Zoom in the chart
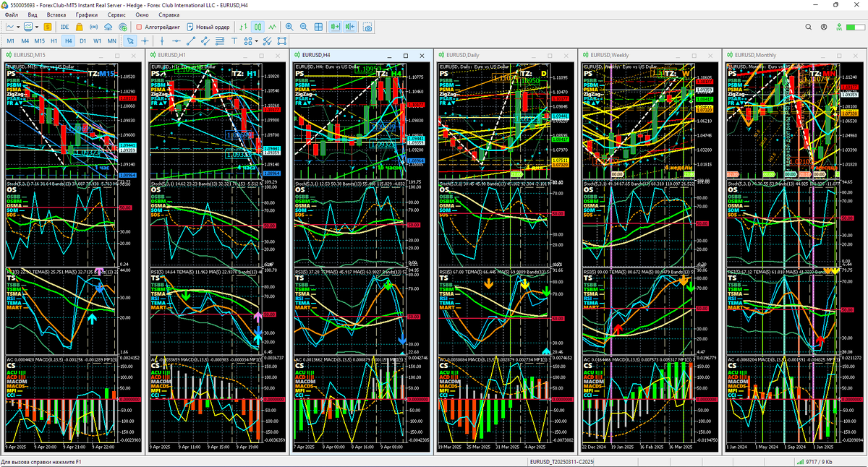This screenshot has width=868, height=467. click(x=289, y=27)
